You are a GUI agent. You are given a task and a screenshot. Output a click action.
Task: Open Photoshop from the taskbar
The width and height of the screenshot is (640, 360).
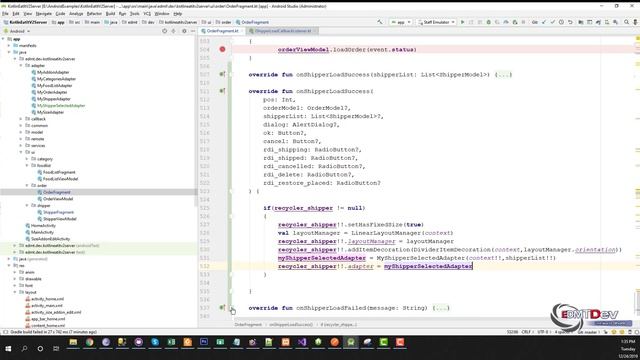click(204, 342)
